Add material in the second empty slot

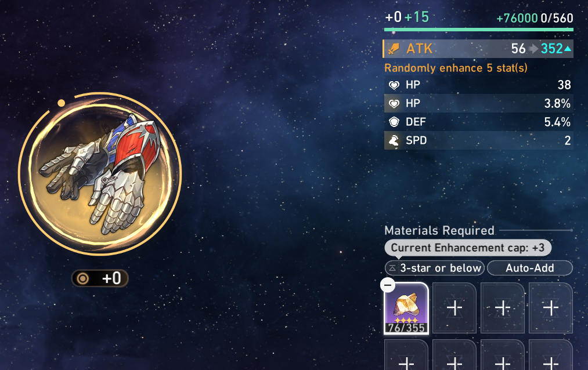coord(454,308)
